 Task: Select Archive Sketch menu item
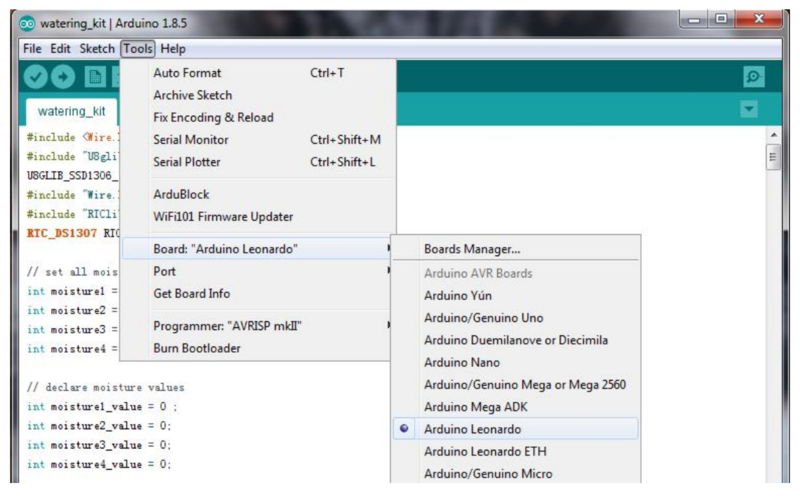(x=258, y=95)
